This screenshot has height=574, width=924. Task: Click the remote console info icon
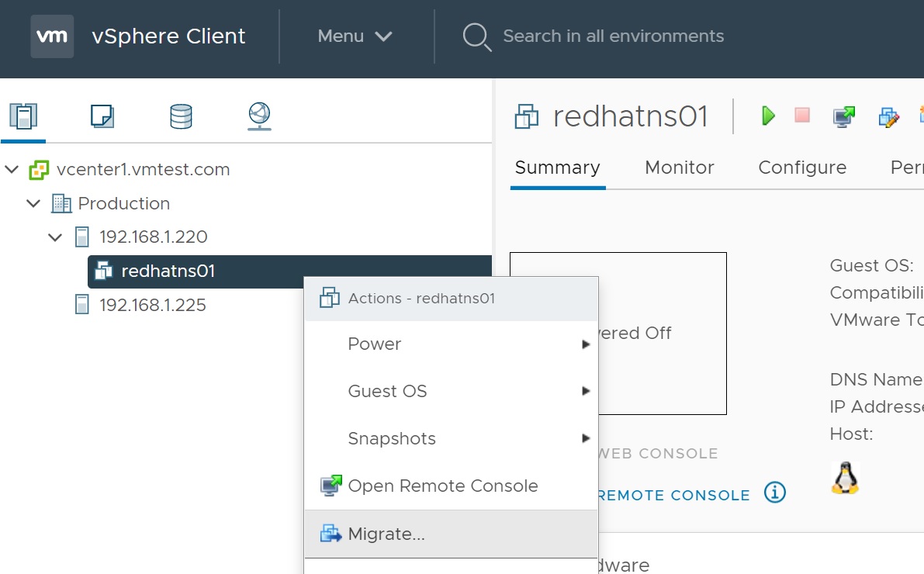tap(775, 492)
